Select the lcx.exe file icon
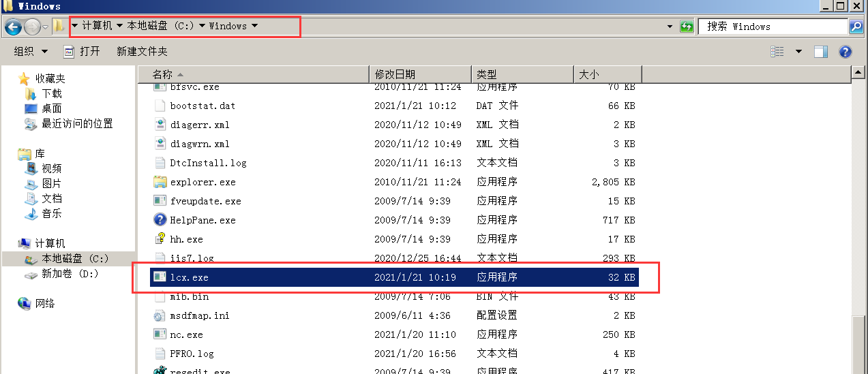 [160, 277]
